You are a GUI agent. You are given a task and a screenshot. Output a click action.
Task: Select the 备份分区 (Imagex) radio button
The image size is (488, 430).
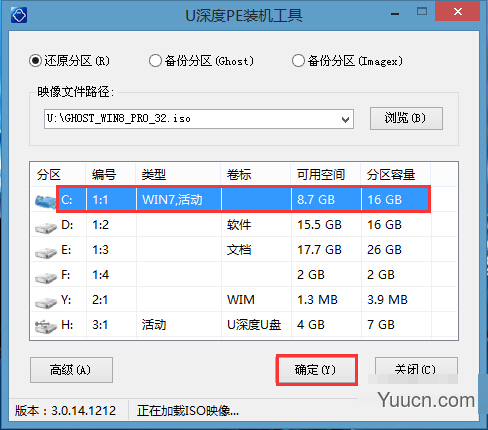tap(298, 61)
